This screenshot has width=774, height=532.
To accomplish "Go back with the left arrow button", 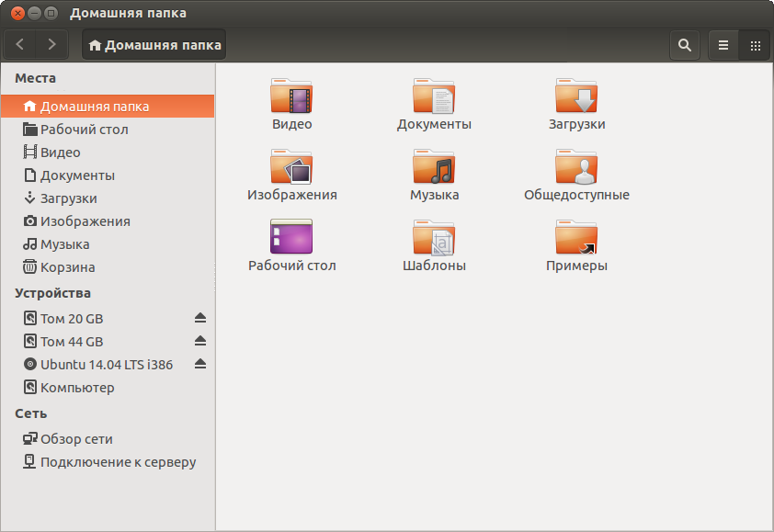I will pyautogui.click(x=19, y=45).
